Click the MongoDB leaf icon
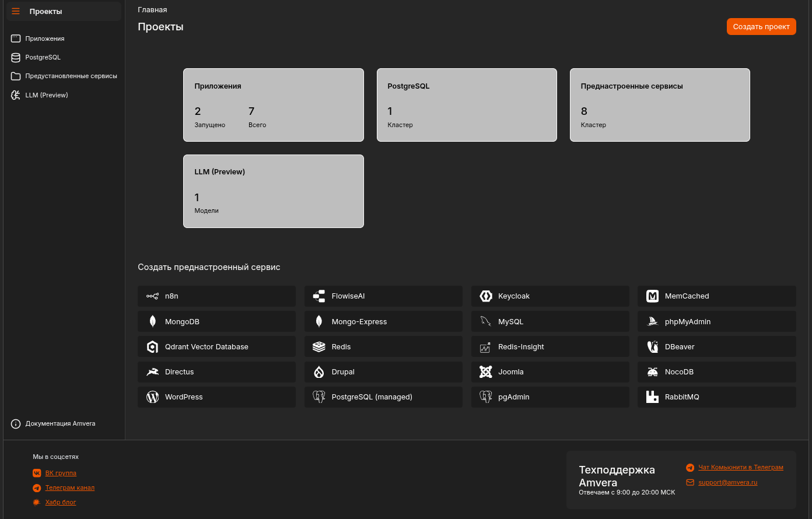Viewport: 812px width, 519px height. [152, 321]
